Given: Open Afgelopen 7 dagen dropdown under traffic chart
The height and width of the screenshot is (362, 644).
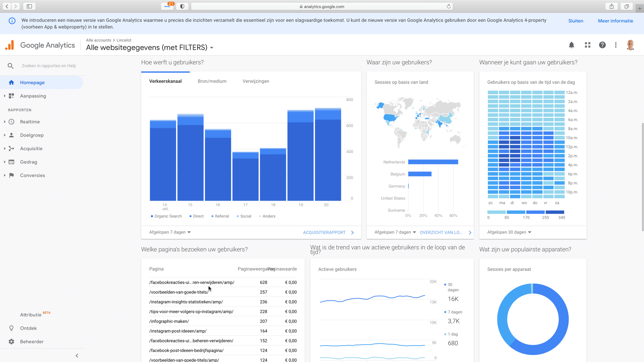Looking at the screenshot, I should click(170, 232).
